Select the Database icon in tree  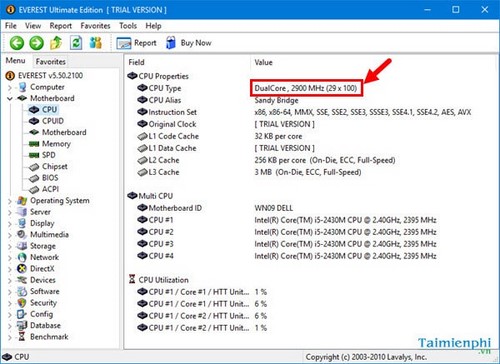22,325
